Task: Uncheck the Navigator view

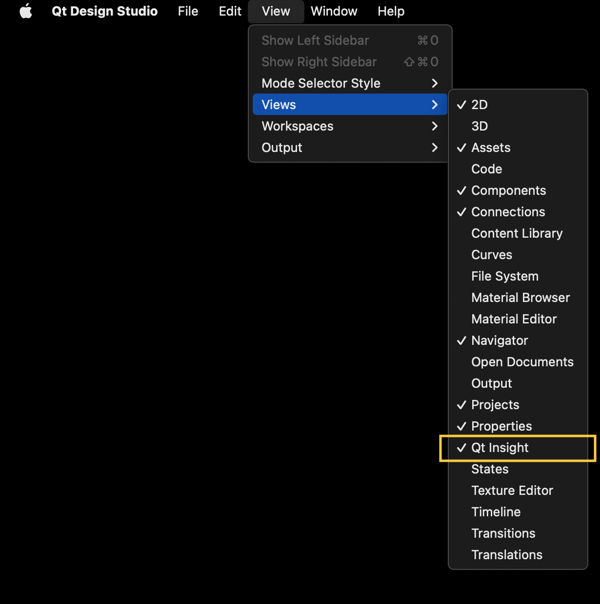Action: 499,341
